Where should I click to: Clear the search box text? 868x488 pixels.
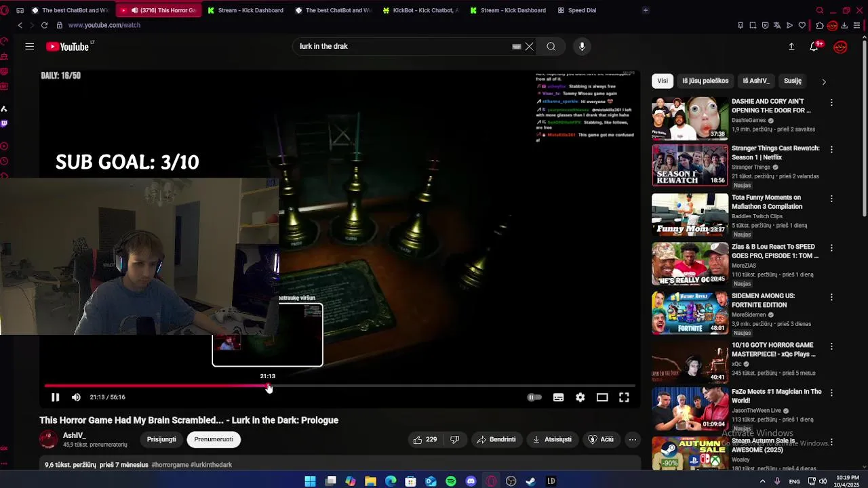(x=529, y=46)
